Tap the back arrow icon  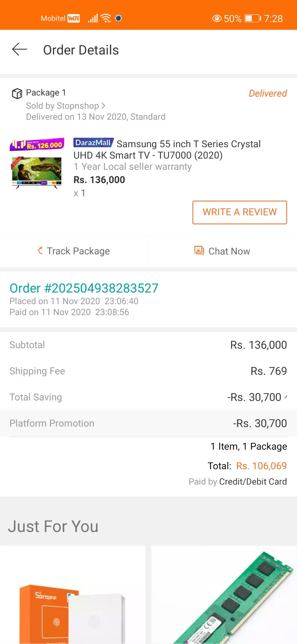tap(19, 50)
